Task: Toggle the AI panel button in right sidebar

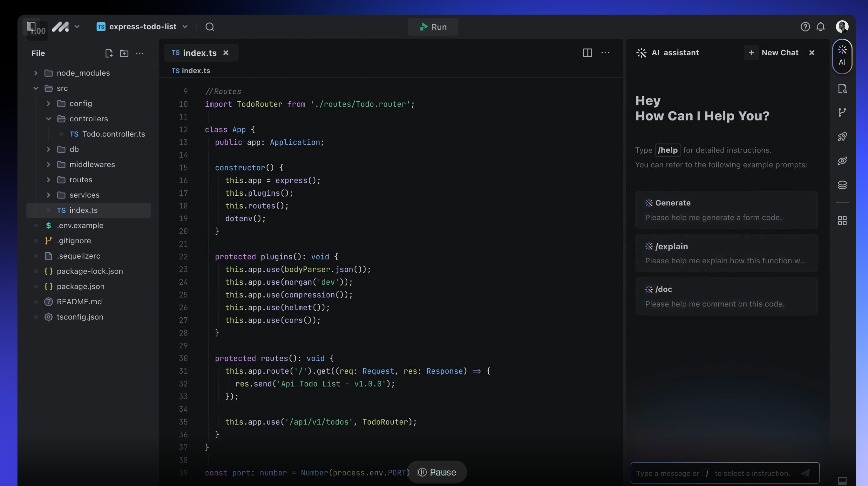Action: coord(842,56)
